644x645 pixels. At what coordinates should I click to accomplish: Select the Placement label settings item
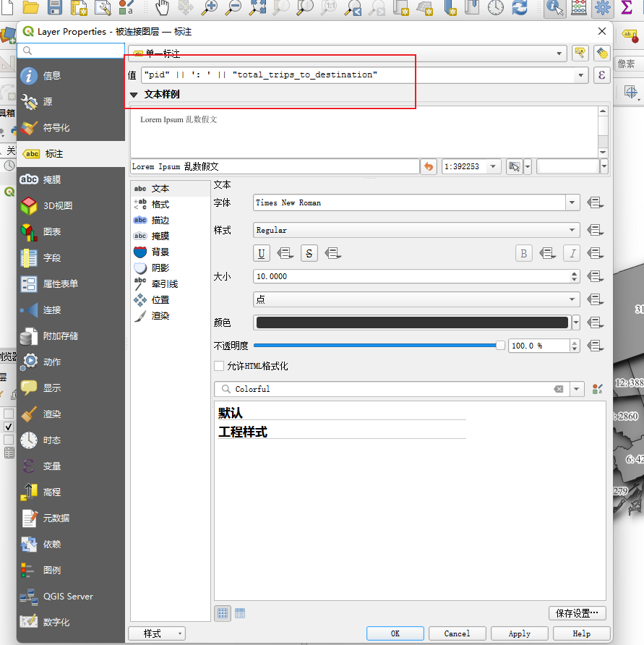coord(169,299)
